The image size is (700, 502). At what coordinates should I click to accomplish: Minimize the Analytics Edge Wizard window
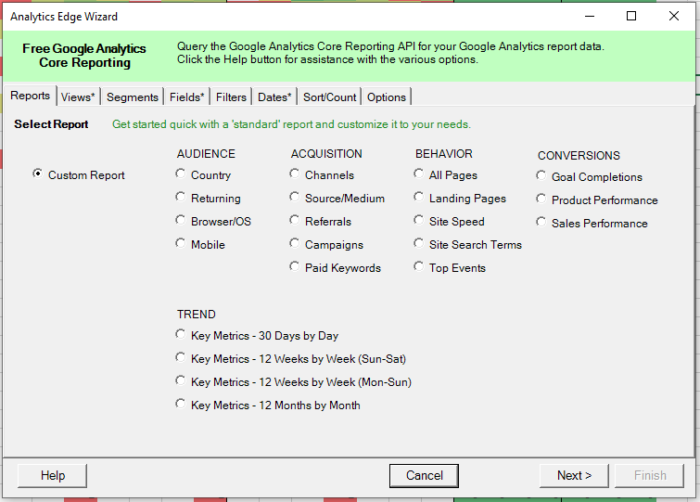[x=590, y=17]
